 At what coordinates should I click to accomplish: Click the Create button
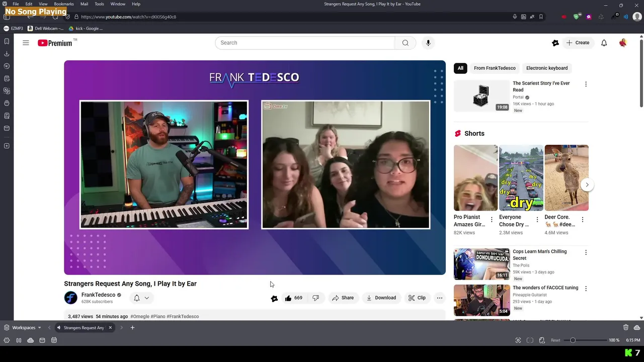pos(578,43)
